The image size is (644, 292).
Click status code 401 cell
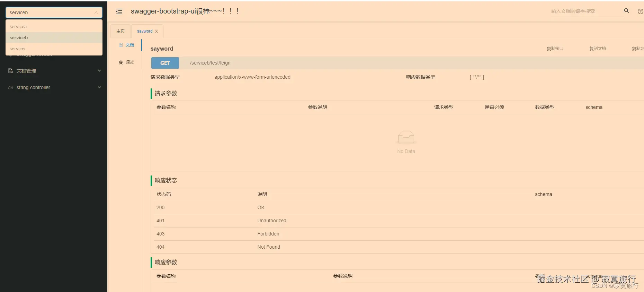[x=160, y=221]
